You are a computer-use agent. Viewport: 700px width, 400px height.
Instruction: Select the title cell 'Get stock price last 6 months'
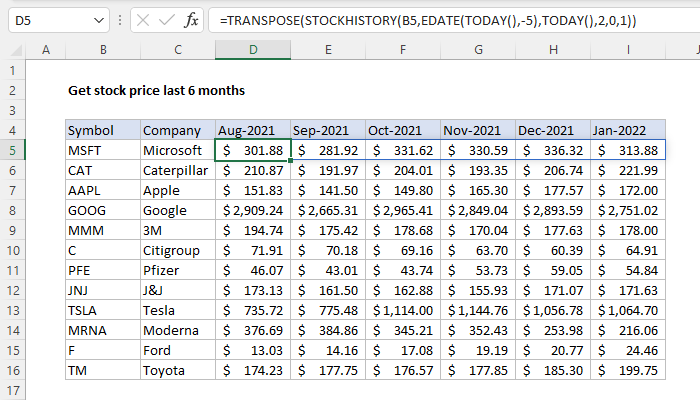(156, 90)
